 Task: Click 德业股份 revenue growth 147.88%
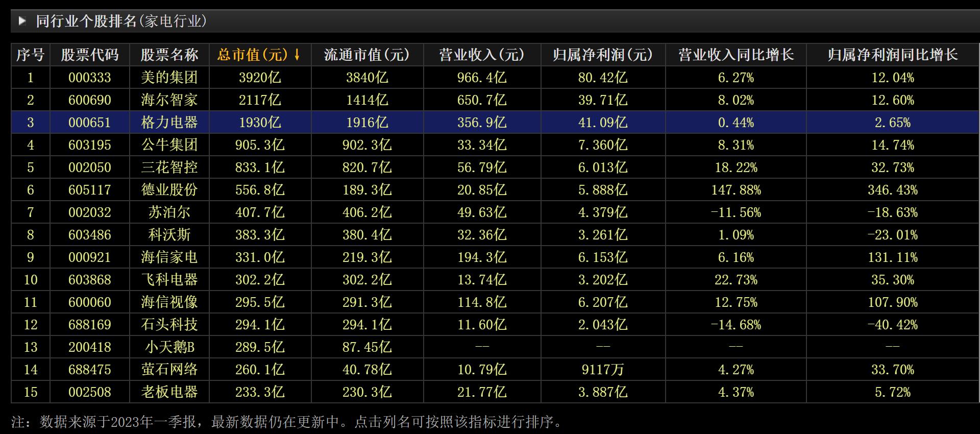point(736,190)
